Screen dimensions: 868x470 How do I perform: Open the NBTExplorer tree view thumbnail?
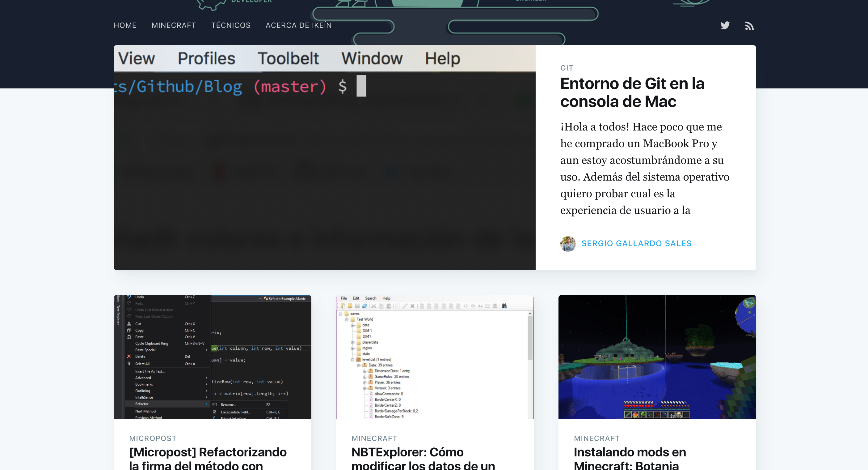(435, 357)
